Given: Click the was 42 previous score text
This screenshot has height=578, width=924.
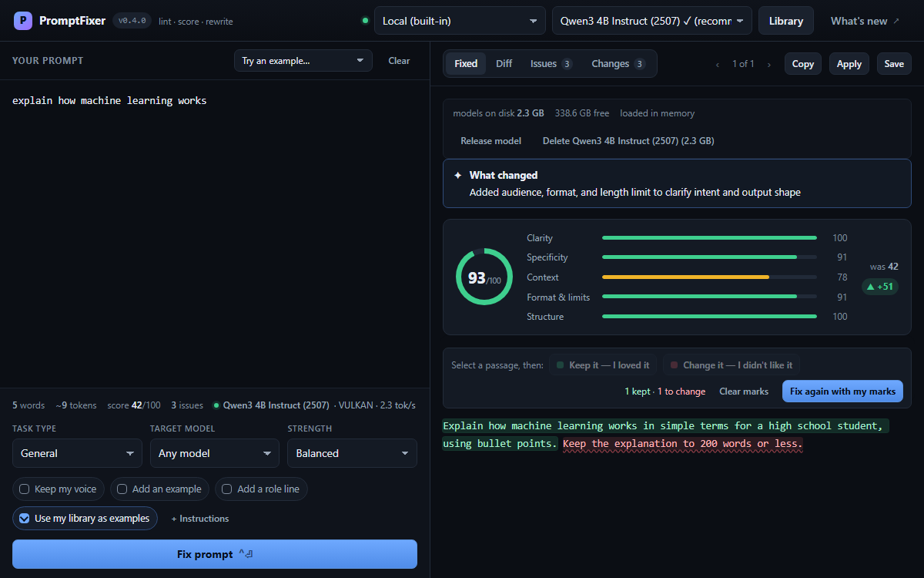Looking at the screenshot, I should click(884, 267).
